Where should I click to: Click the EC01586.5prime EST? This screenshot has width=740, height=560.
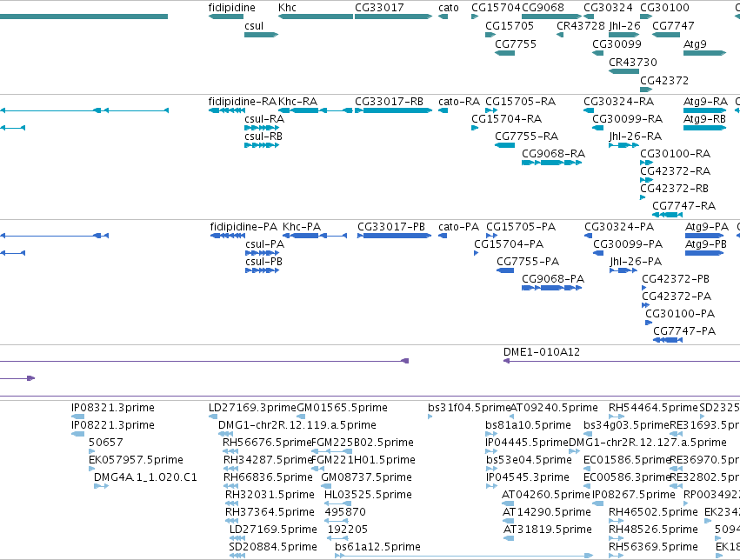click(x=587, y=469)
